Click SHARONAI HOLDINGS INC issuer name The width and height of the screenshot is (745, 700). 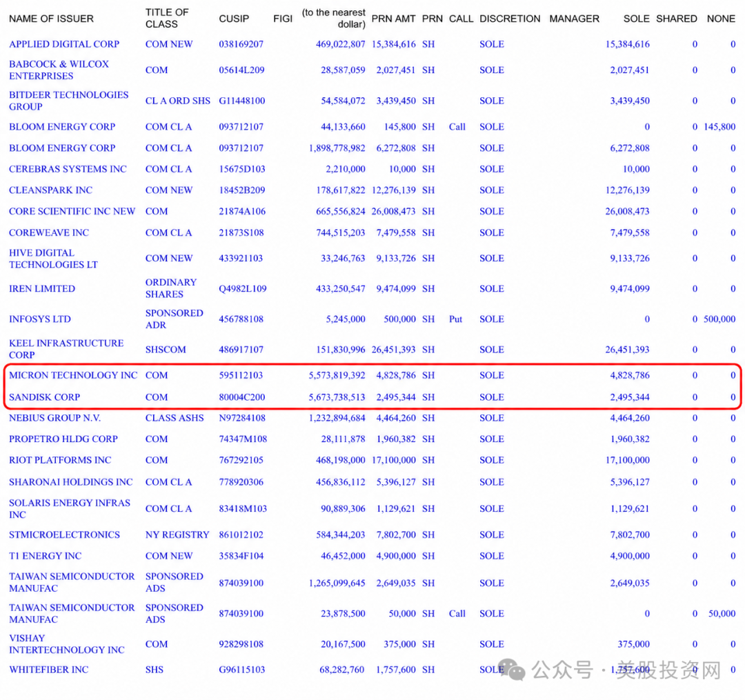point(71,482)
